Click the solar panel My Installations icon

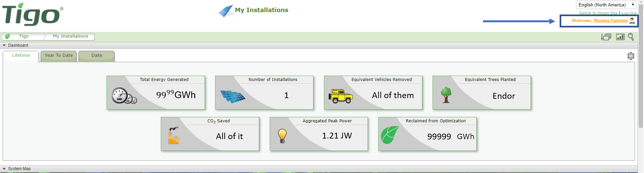coord(226,11)
